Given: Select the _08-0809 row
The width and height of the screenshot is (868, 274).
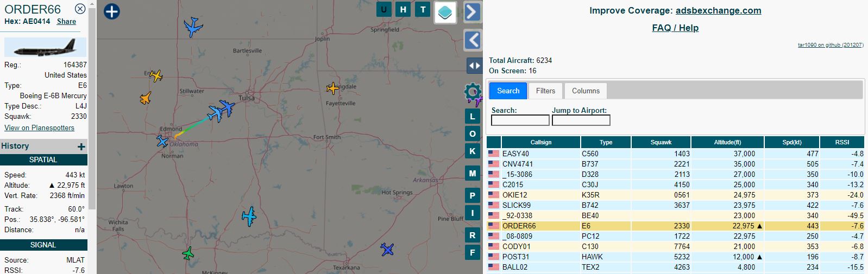Looking at the screenshot, I should (676, 236).
